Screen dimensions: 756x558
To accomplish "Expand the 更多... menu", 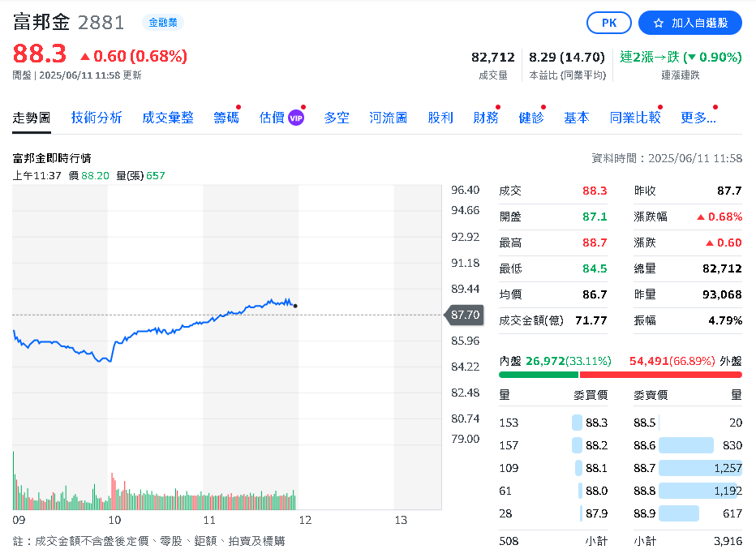I will [698, 118].
